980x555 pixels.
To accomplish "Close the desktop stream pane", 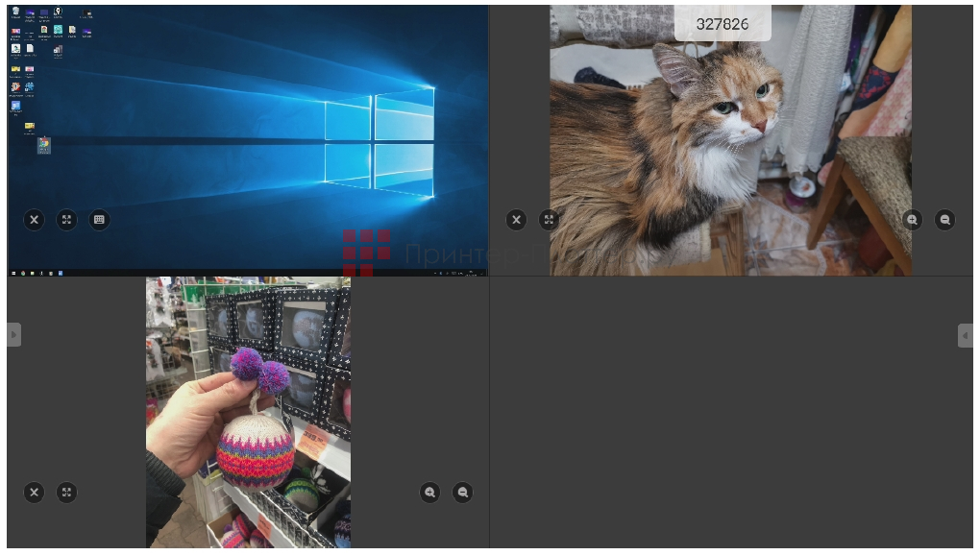I will pos(34,220).
